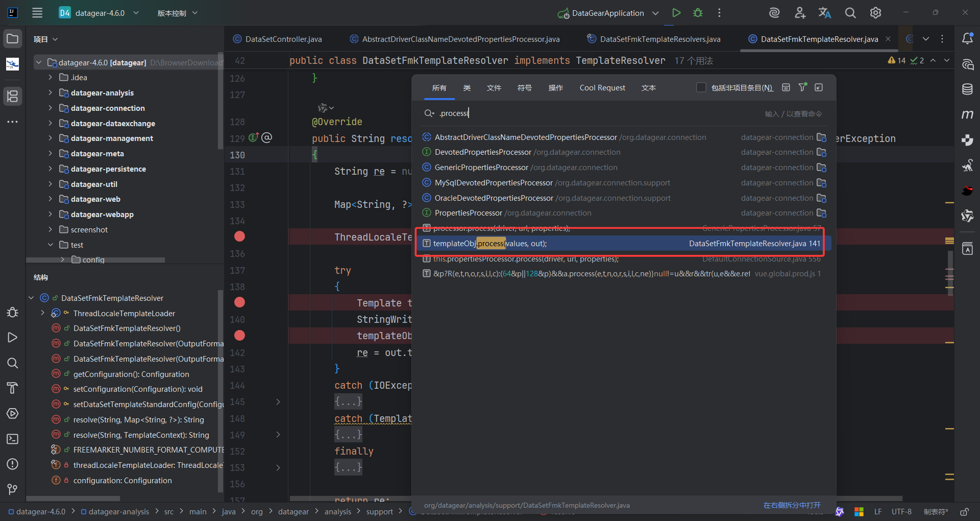Image resolution: width=980 pixels, height=521 pixels.
Task: Expand the datagear-web module
Action: [x=50, y=199]
